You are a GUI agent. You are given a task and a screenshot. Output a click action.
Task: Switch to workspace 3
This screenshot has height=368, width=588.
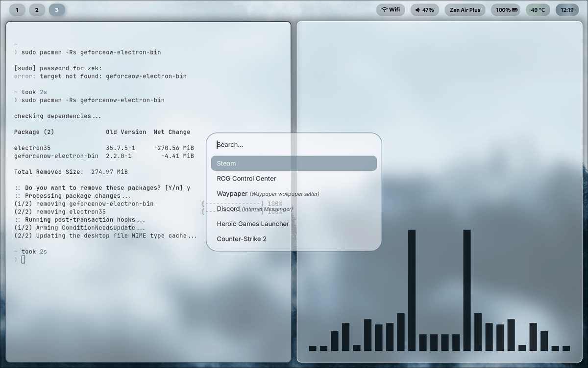click(x=56, y=10)
